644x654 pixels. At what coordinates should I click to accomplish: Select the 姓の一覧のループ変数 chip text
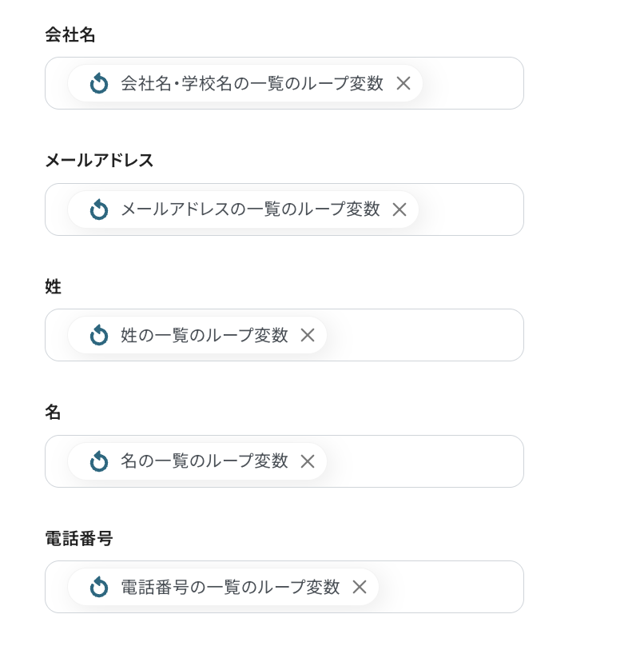tap(205, 335)
